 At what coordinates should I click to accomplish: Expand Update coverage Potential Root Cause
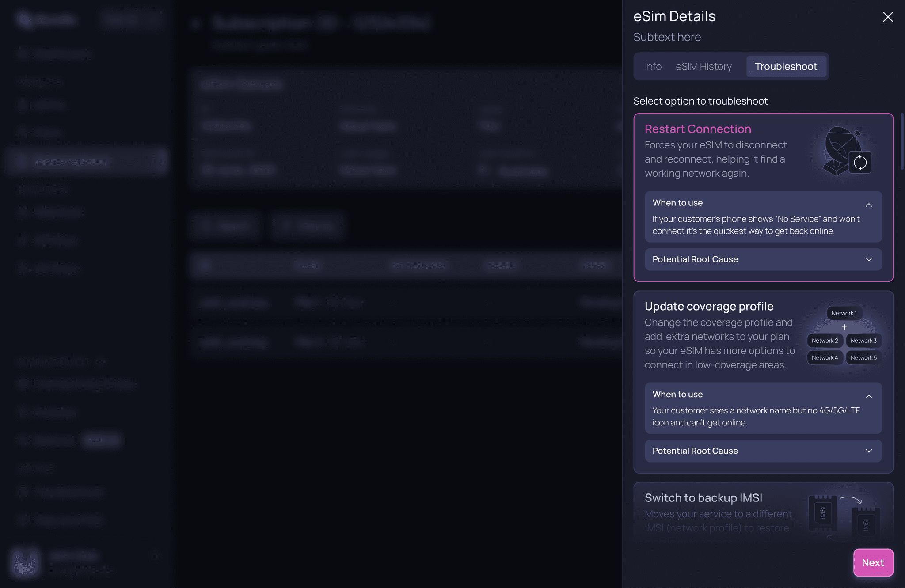point(868,451)
